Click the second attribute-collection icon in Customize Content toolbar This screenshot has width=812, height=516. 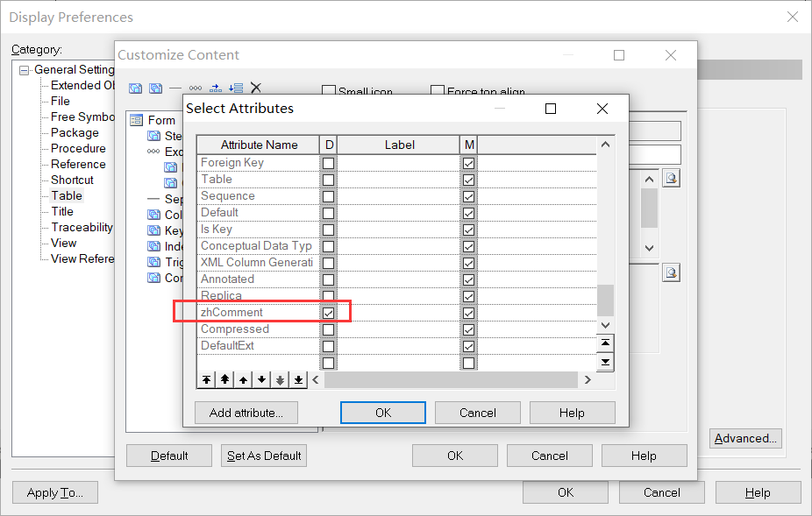click(x=155, y=88)
